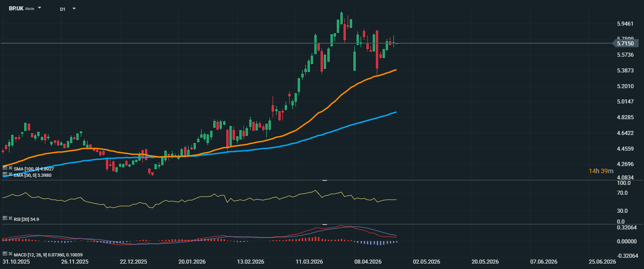Click date label 08.04.2026
The height and width of the screenshot is (269, 644).
(x=368, y=262)
